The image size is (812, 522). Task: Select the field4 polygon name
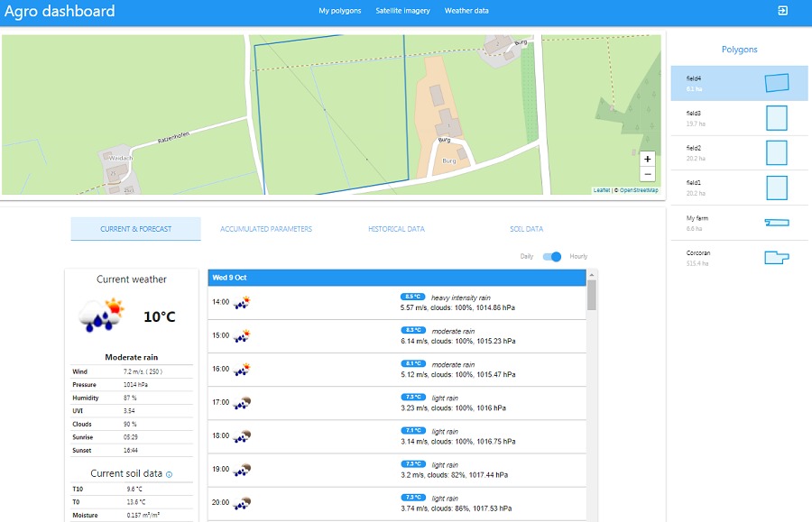pos(694,78)
